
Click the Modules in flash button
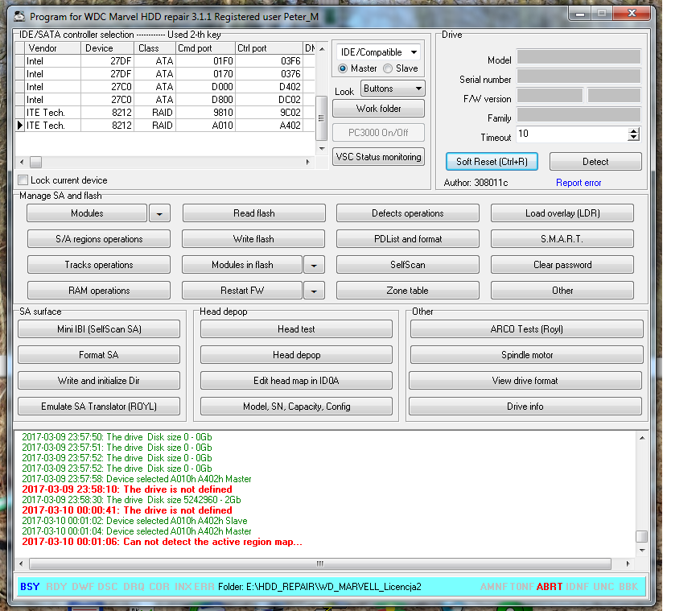242,265
